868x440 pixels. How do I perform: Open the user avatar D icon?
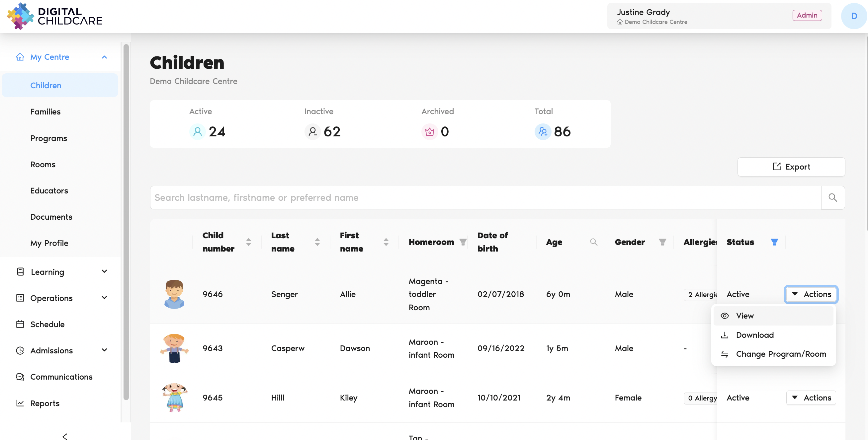pos(853,16)
